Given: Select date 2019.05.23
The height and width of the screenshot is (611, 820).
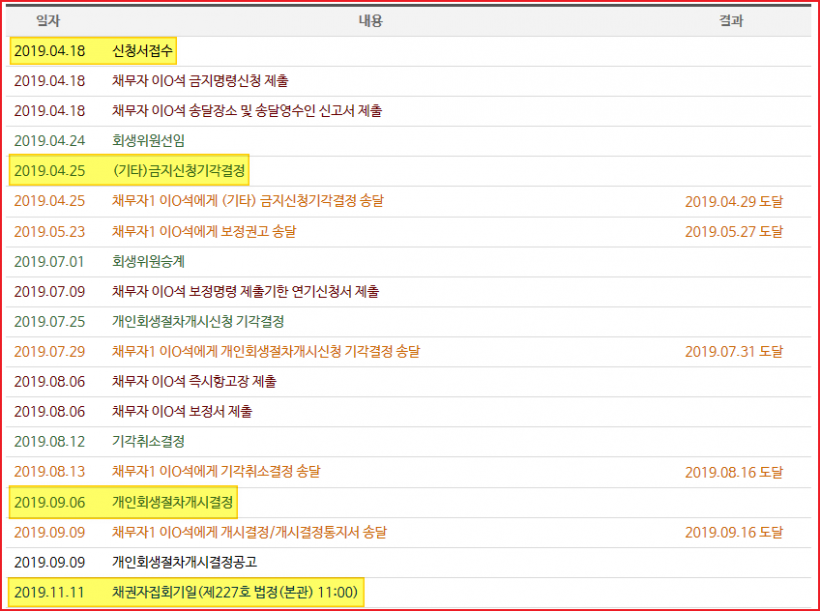Looking at the screenshot, I should point(49,231).
